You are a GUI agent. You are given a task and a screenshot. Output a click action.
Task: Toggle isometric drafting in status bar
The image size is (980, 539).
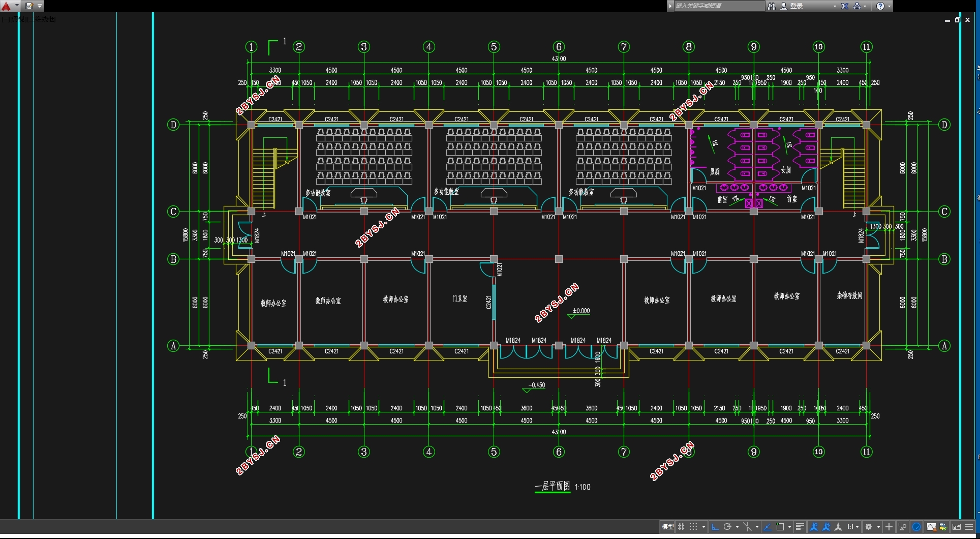coord(747,527)
